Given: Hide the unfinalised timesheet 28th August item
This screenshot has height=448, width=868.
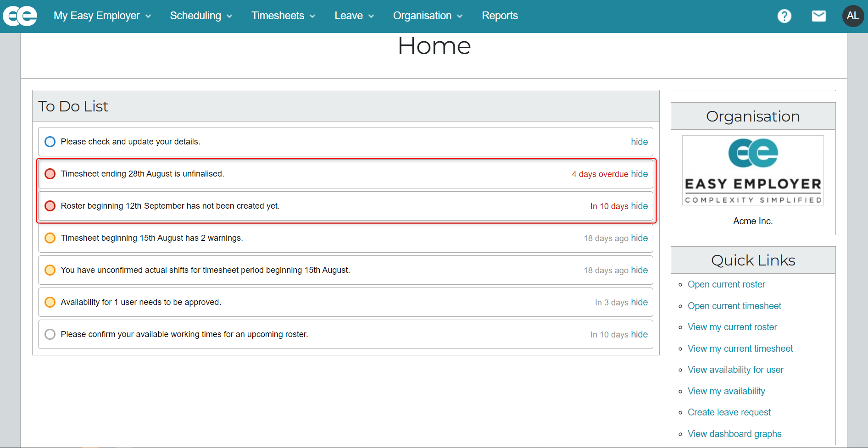Looking at the screenshot, I should click(639, 174).
